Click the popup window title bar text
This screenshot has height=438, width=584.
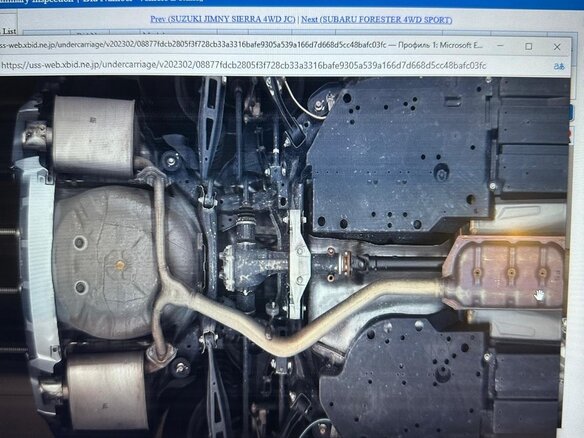241,45
